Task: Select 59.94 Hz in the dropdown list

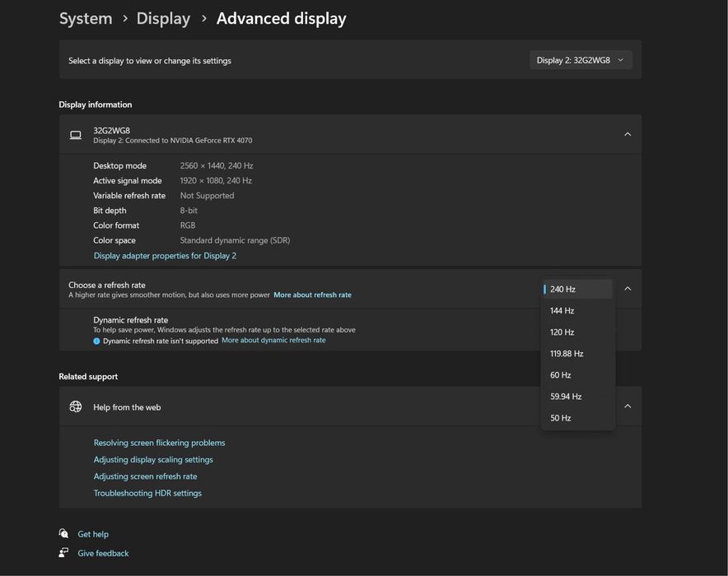Action: (566, 397)
